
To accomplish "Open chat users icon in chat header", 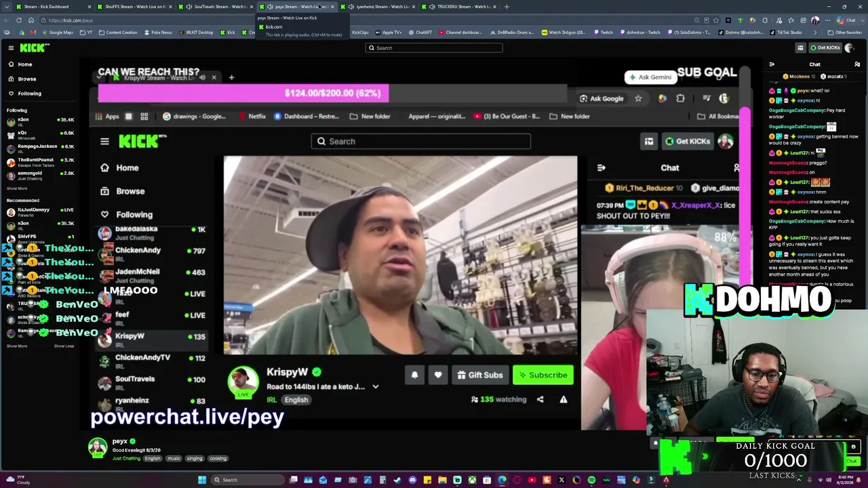I will (857, 64).
